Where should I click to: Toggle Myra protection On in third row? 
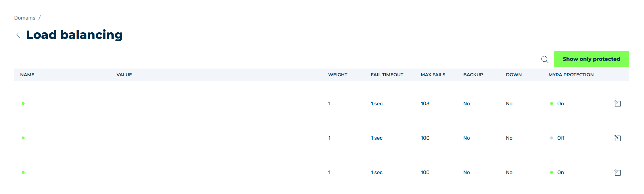point(557,172)
